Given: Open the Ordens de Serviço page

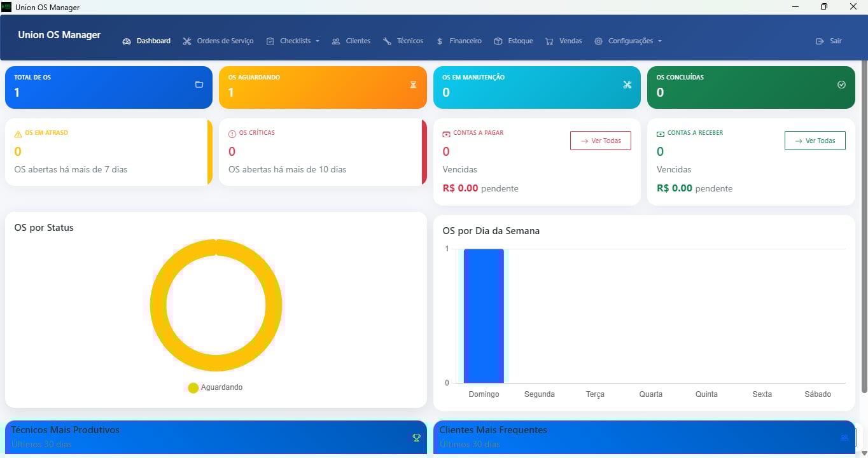Looking at the screenshot, I should click(218, 41).
